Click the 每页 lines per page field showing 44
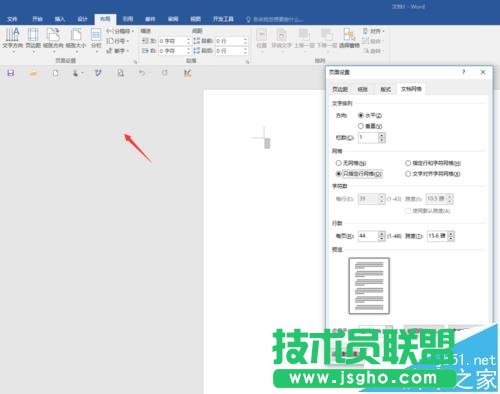This screenshot has height=394, width=500. pyautogui.click(x=368, y=236)
